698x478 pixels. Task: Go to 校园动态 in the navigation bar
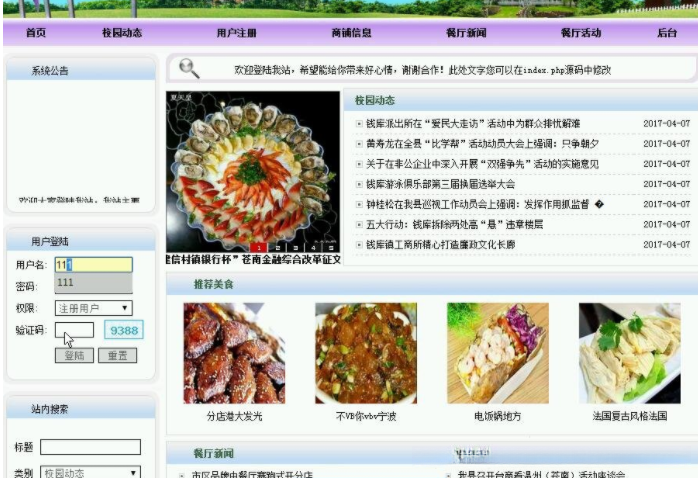coord(122,32)
